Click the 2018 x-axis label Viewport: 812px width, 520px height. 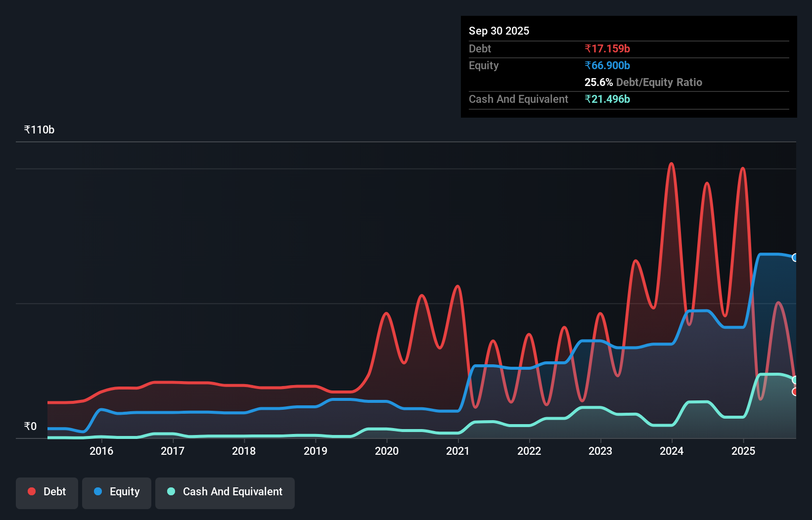point(244,451)
